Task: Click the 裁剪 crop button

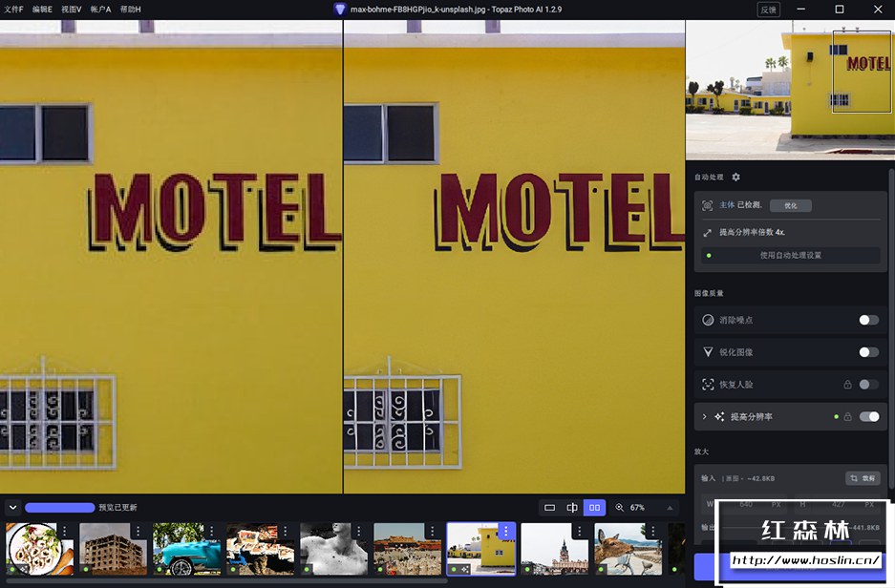Action: pyautogui.click(x=863, y=478)
